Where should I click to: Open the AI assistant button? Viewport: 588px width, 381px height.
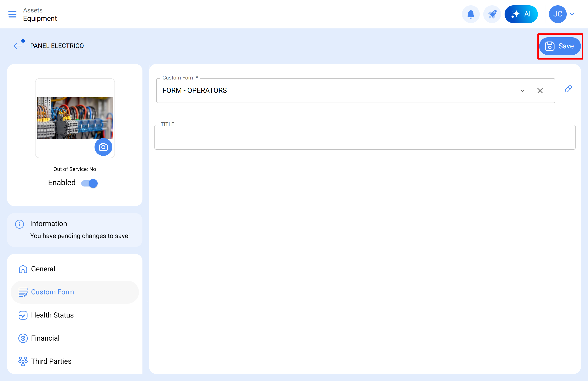[x=521, y=14]
